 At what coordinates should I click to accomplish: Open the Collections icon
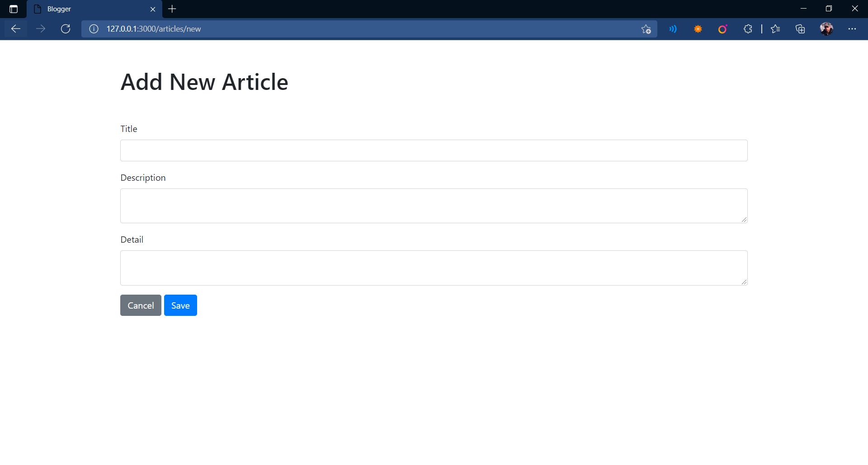click(x=800, y=29)
